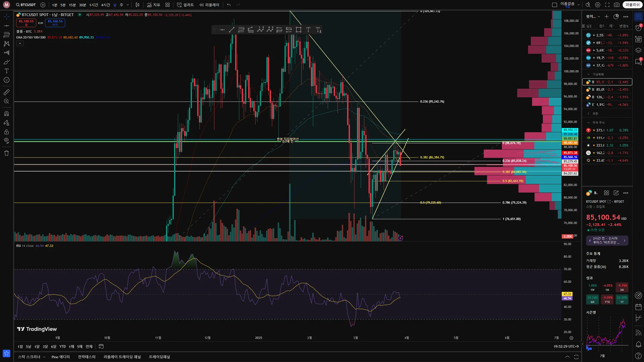Image resolution: width=644 pixels, height=362 pixels.
Task: Click the BTCUSDT symbol search field
Action: [26, 5]
